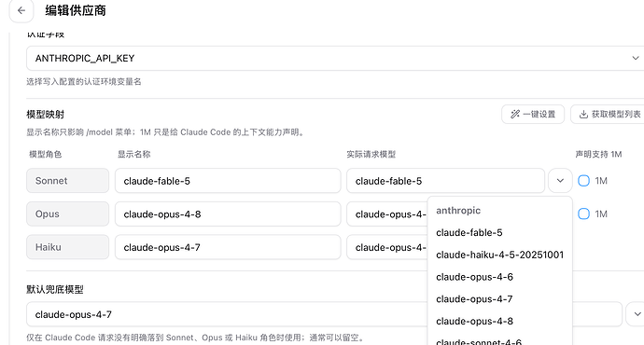Edit the Opus display name claude-opus-4-8 field
Screen dimensions: 644x345
(x=228, y=214)
